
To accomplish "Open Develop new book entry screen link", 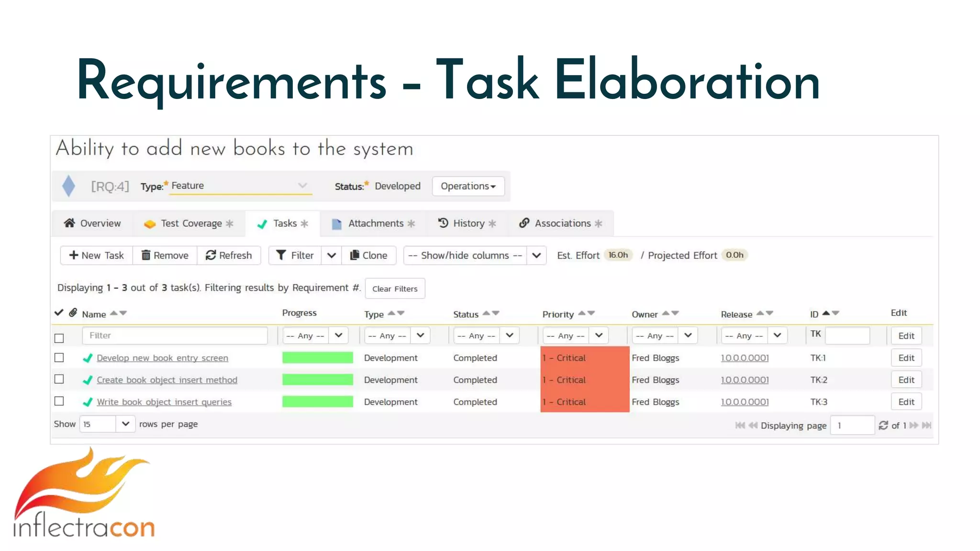I will click(x=162, y=358).
